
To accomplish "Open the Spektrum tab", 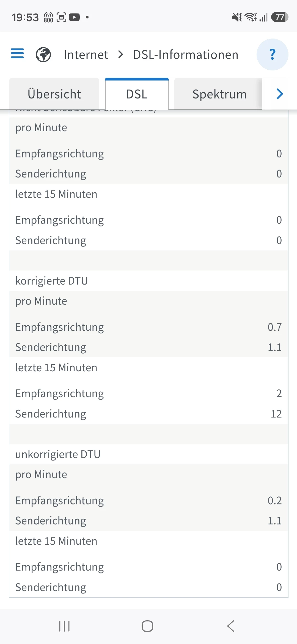I will tap(219, 94).
